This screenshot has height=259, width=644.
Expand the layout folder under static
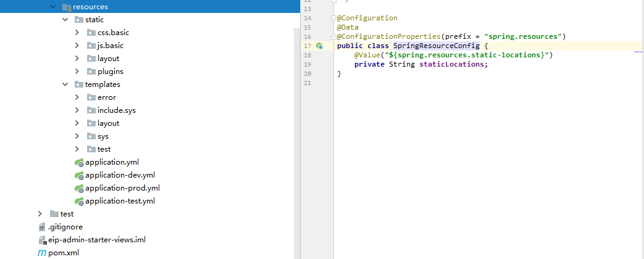tap(77, 59)
